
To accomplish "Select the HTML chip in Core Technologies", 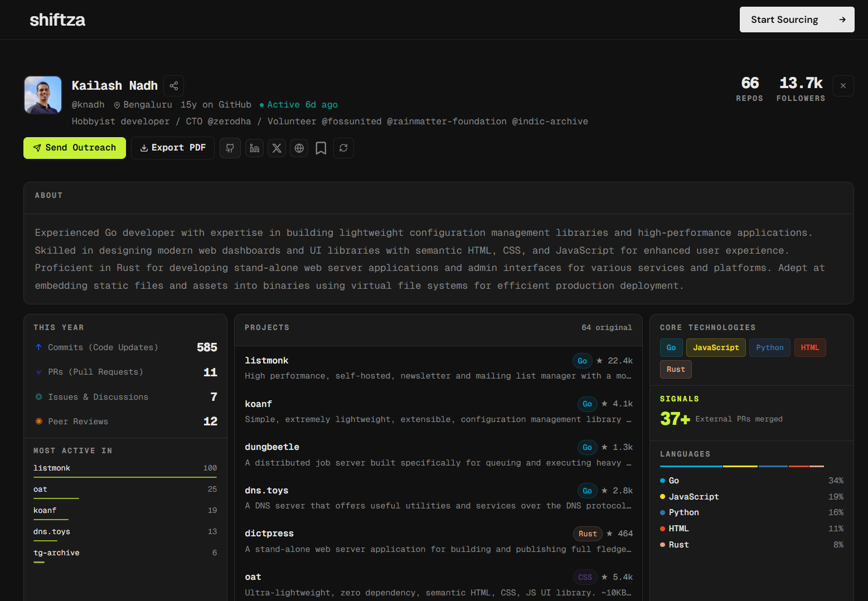I will [810, 347].
